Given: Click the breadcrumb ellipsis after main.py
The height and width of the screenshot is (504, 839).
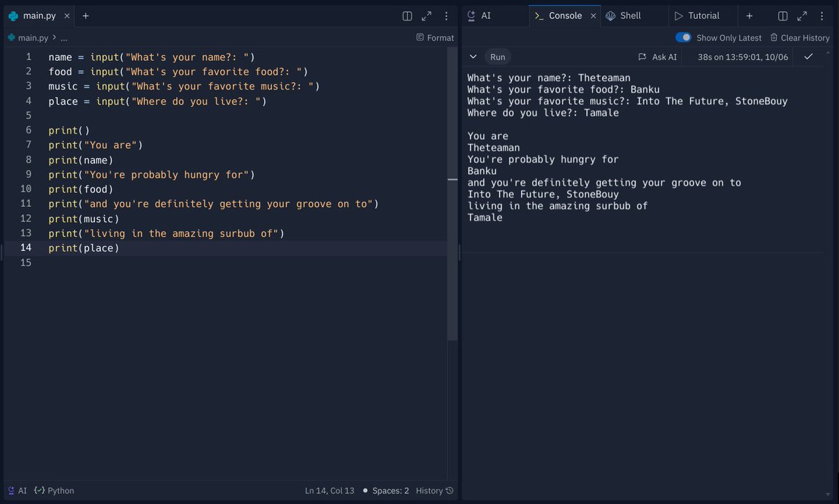Looking at the screenshot, I should click(x=64, y=38).
